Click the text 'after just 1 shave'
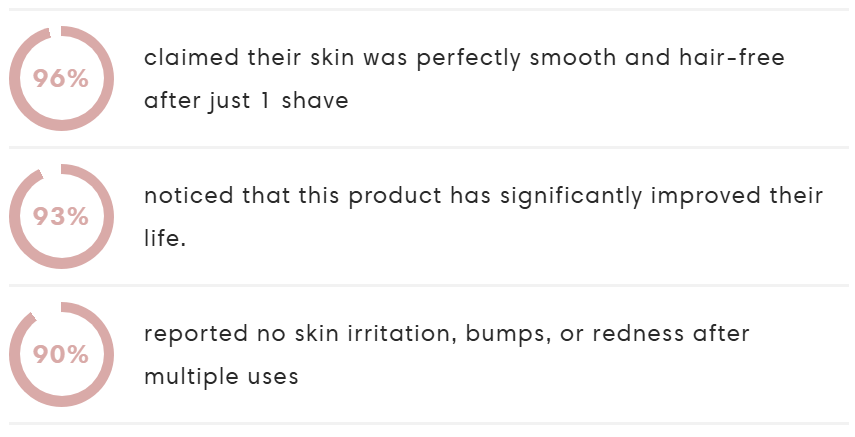 246,101
